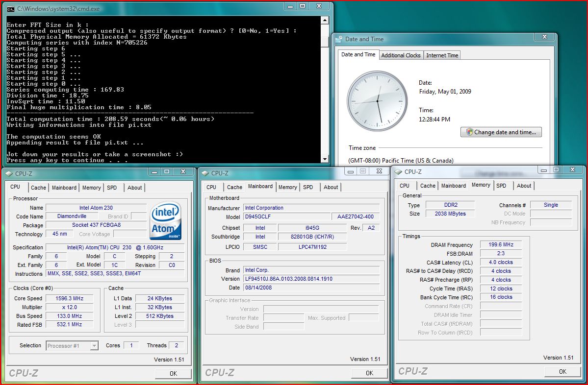
Task: Select the Date and Time tab
Action: [358, 55]
